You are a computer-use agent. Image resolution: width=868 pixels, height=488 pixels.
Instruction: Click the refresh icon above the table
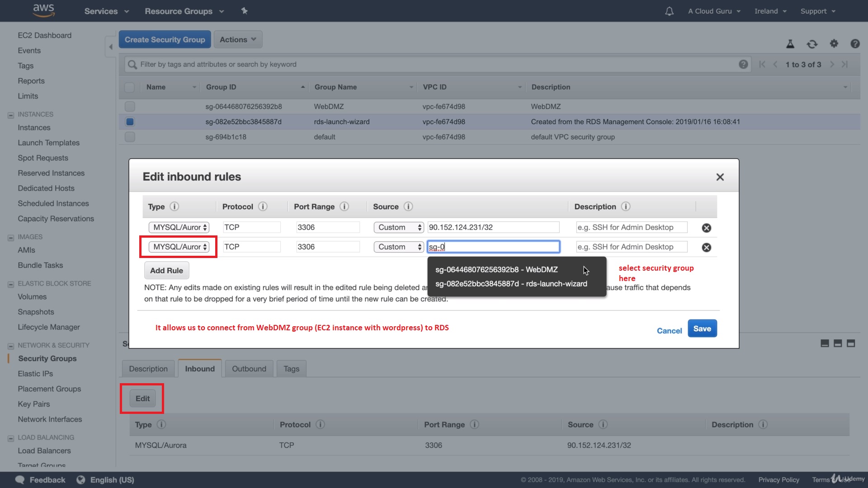tap(812, 44)
